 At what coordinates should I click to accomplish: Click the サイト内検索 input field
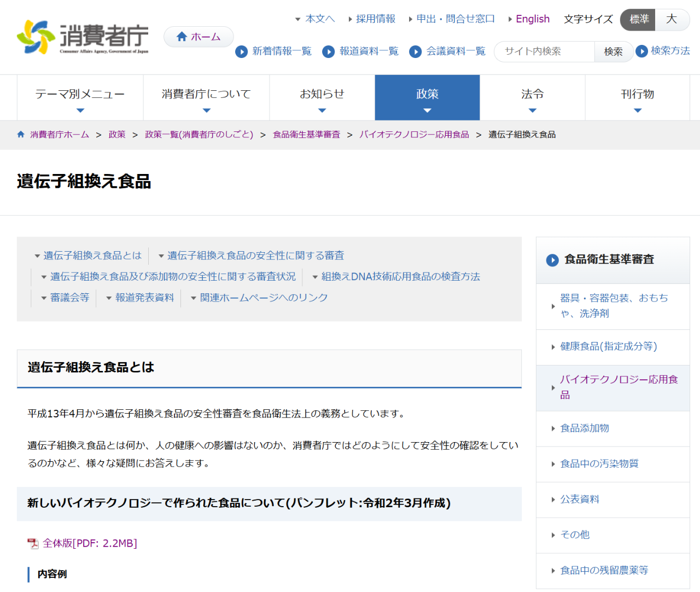point(545,51)
